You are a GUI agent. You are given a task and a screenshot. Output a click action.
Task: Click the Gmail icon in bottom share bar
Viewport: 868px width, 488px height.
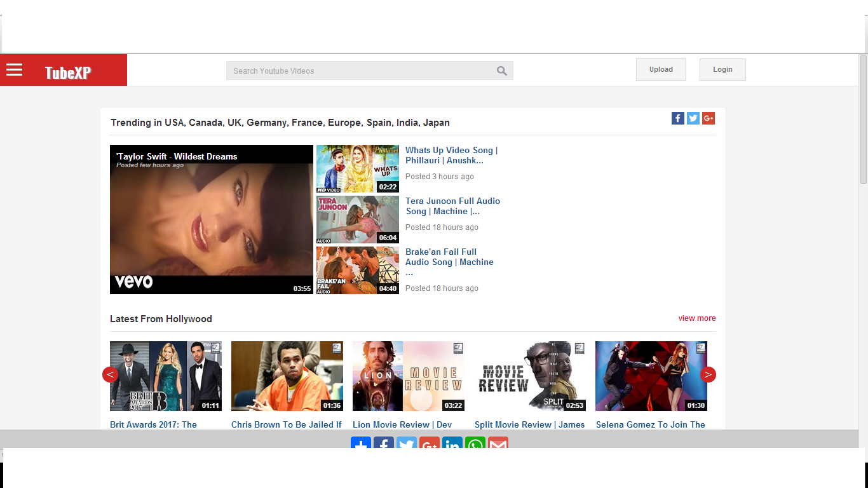pos(498,444)
